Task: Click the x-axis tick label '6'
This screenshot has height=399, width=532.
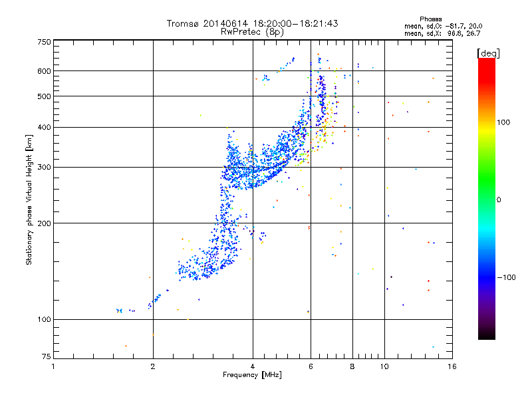Action: (311, 366)
